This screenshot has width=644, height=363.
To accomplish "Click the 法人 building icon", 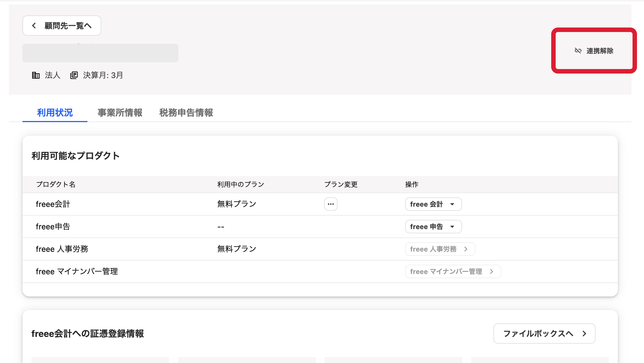I will 36,75.
